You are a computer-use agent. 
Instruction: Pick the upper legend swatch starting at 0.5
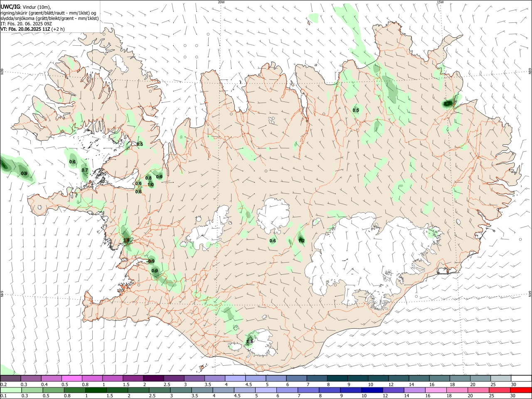coord(71,379)
